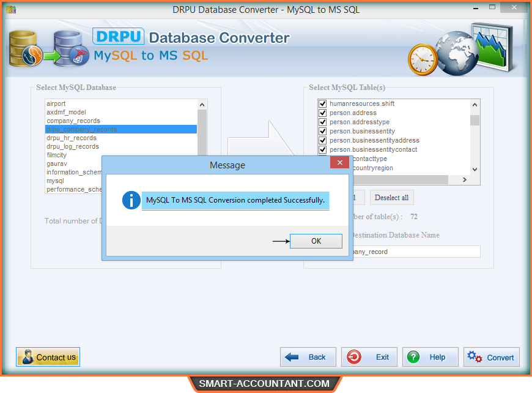
Task: Click the Deselect all button
Action: (x=391, y=198)
